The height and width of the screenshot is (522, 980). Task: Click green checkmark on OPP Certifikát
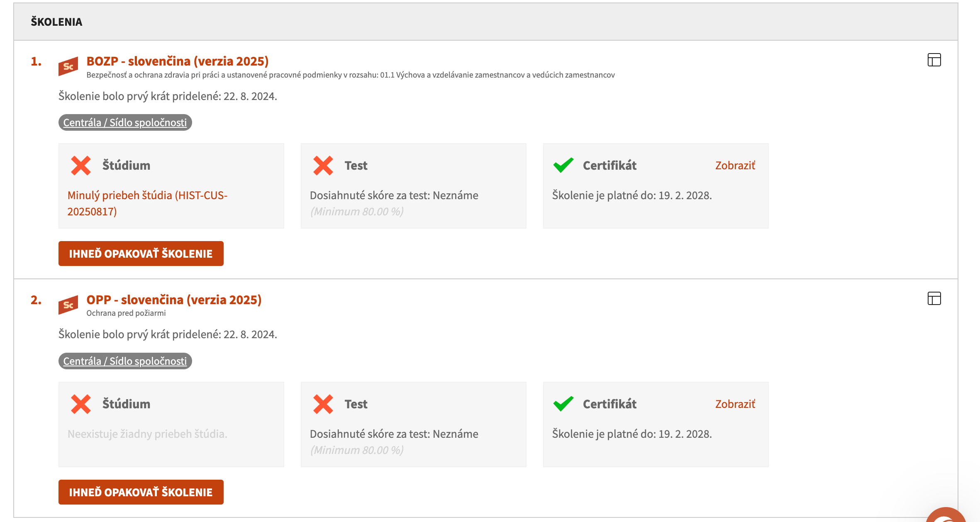click(563, 404)
